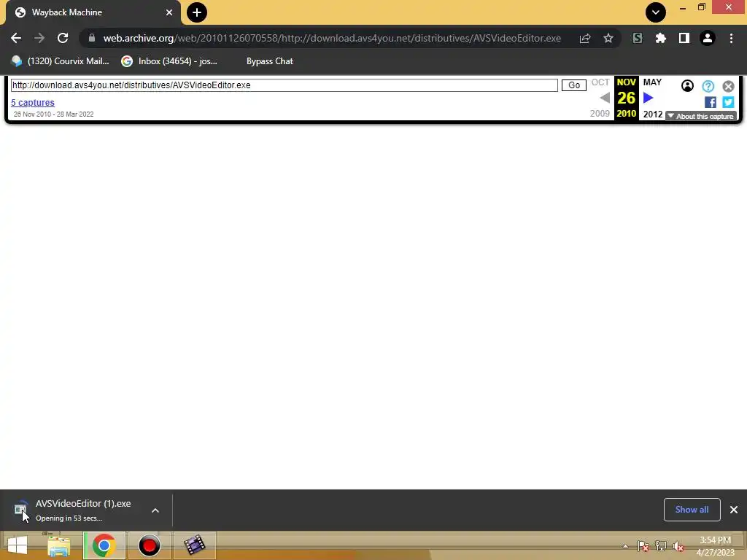Open the Chrome profile avatar

click(708, 38)
